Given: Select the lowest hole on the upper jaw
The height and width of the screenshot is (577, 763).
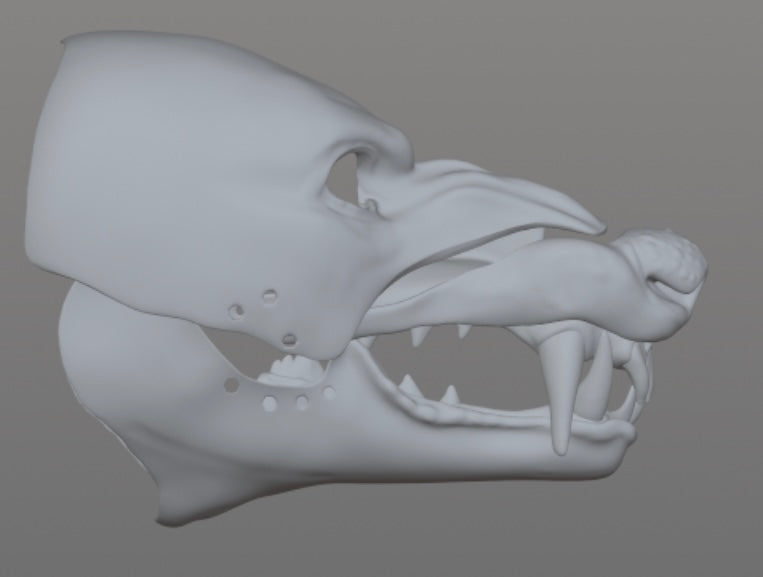Looking at the screenshot, I should pos(289,341).
